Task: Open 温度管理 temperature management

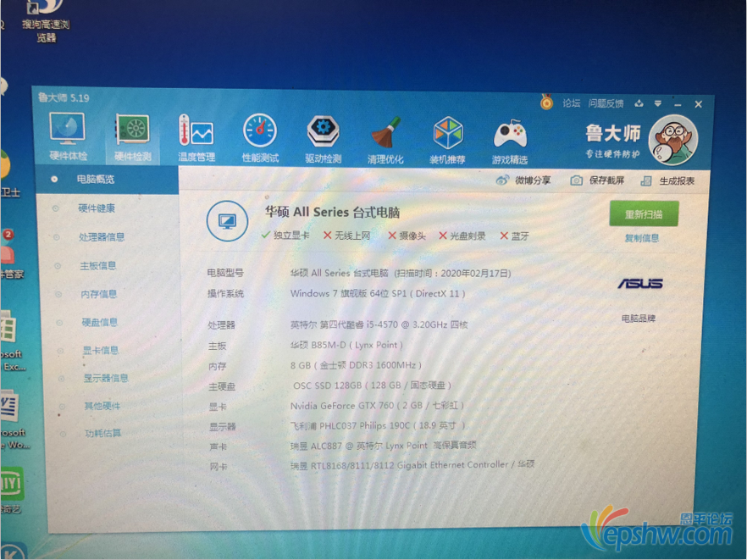Action: coord(196,138)
